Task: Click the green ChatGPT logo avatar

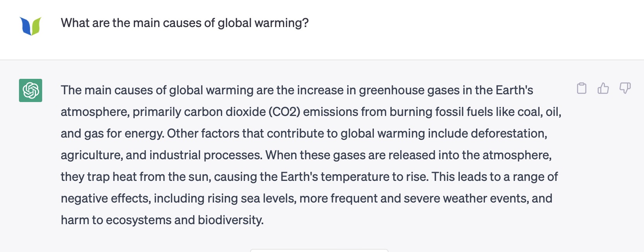Action: [31, 90]
